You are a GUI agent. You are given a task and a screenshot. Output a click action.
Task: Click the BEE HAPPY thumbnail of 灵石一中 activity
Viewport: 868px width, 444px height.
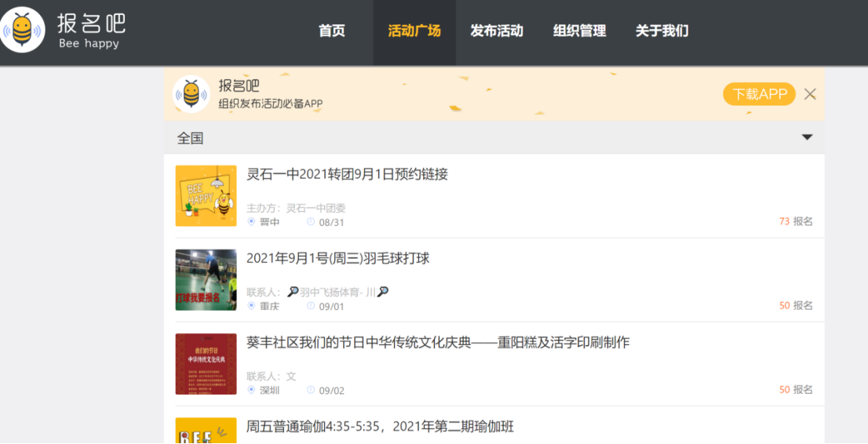206,195
